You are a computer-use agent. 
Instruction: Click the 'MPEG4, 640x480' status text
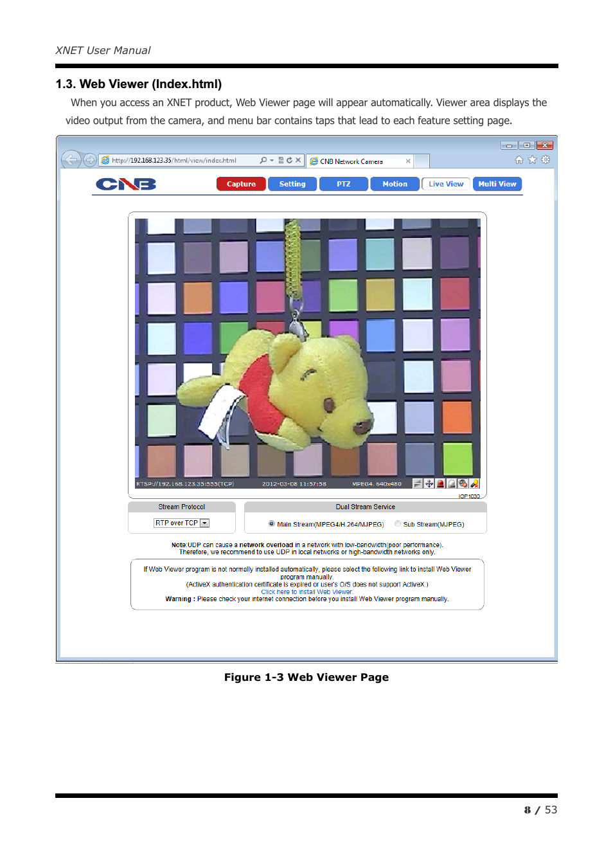377,484
